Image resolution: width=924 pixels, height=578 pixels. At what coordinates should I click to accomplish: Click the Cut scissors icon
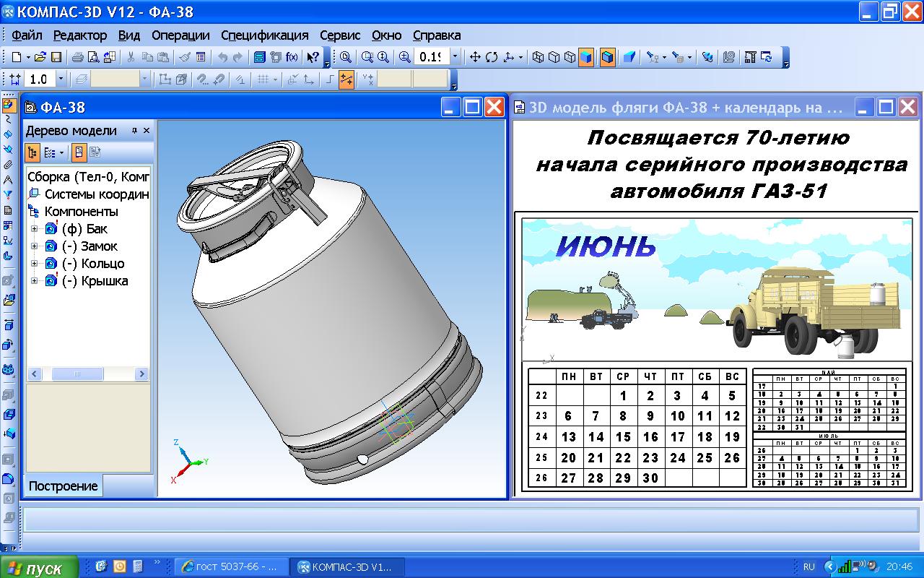point(131,57)
